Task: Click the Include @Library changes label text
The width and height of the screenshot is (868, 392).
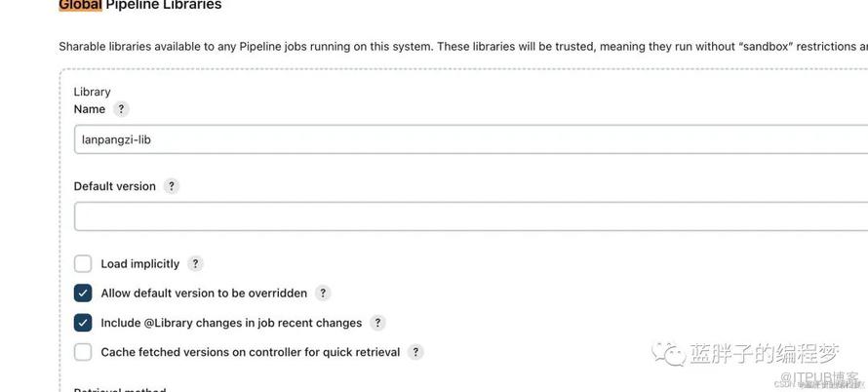Action: 230,323
